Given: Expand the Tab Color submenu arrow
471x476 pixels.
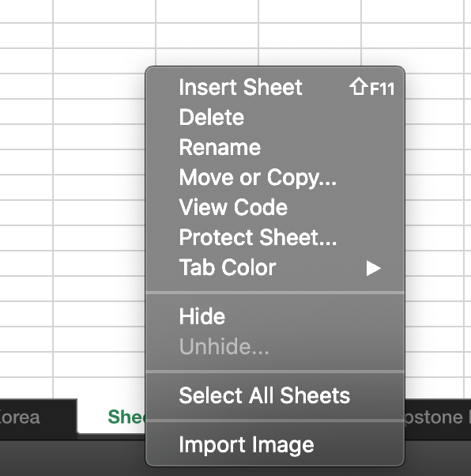Looking at the screenshot, I should [373, 268].
